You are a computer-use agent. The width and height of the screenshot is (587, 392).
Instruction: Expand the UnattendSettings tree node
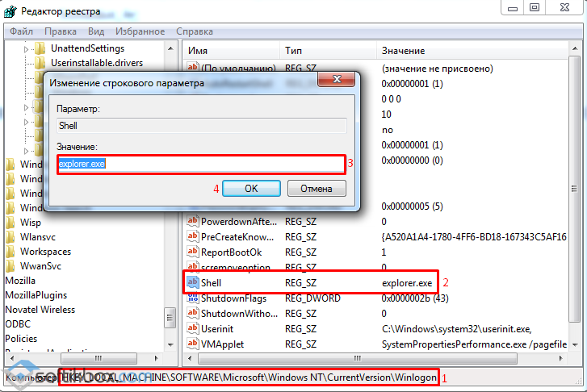[x=27, y=49]
